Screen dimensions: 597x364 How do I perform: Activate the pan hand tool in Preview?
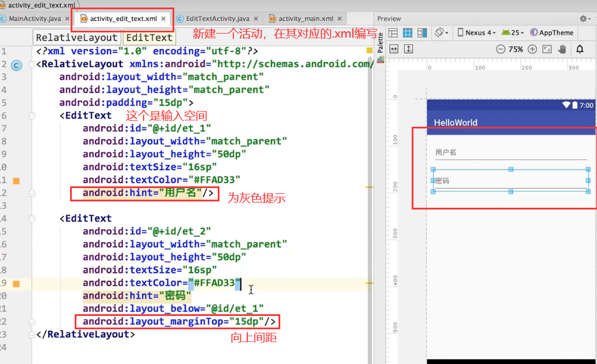pyautogui.click(x=562, y=49)
